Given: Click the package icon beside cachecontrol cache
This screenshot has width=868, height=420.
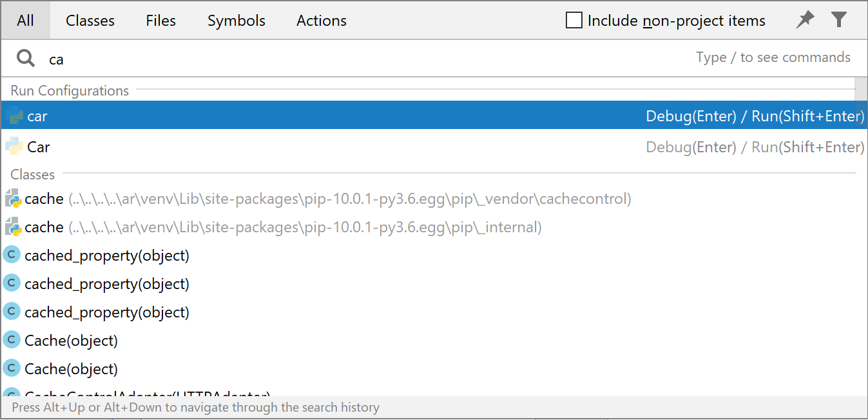Looking at the screenshot, I should point(12,199).
